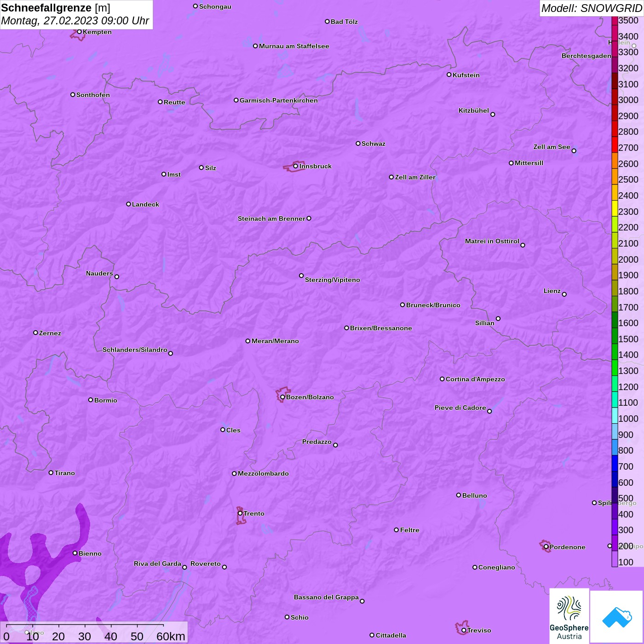Screen dimensions: 644x644
Task: Click the Meran/Merano label
Action: (x=275, y=341)
